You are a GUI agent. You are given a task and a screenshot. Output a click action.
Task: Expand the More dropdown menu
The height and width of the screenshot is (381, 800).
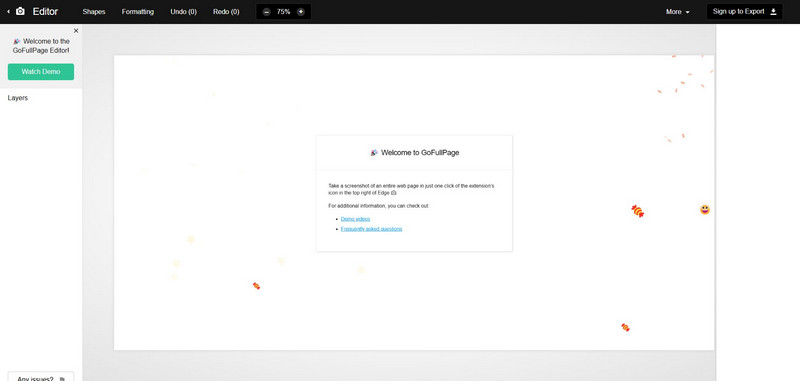(678, 12)
